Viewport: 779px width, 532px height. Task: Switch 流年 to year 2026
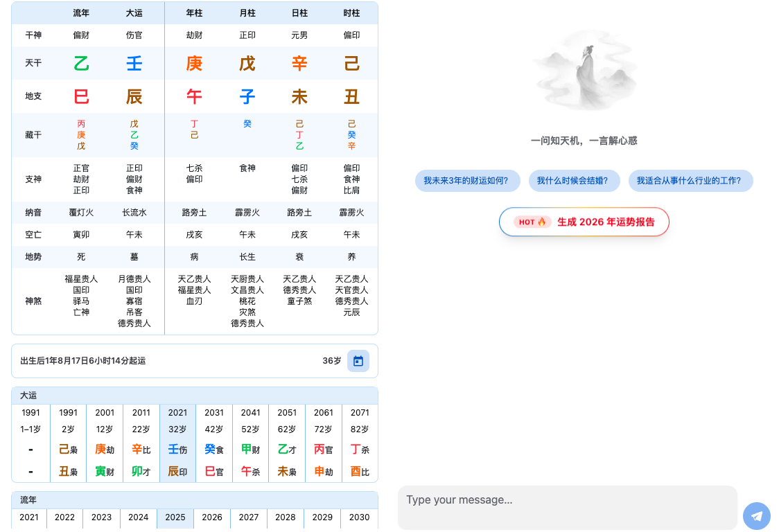click(212, 517)
